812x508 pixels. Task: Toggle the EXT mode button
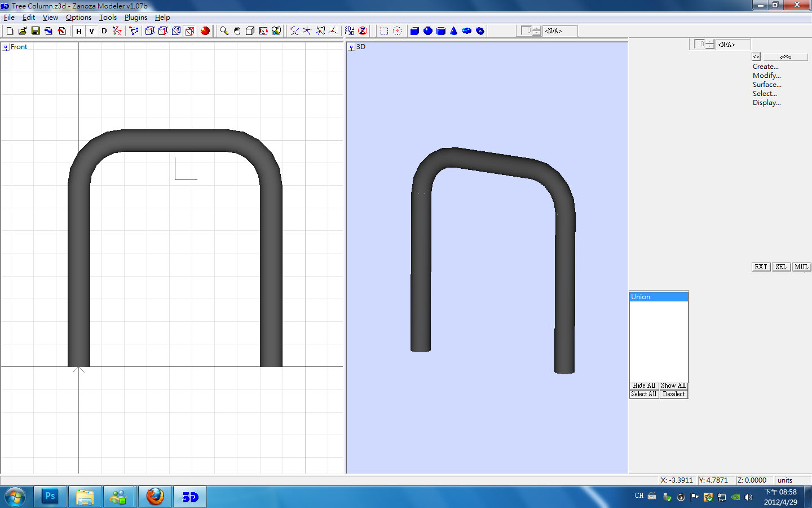tap(761, 267)
